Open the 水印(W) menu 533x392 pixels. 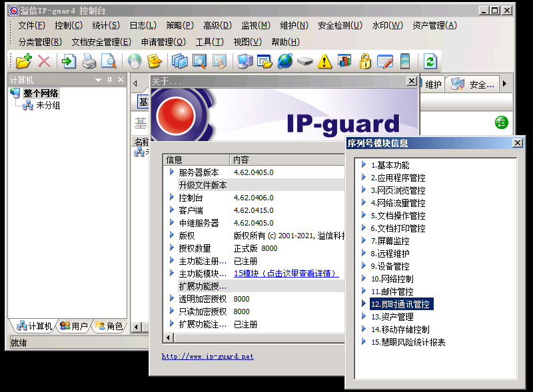(x=388, y=25)
